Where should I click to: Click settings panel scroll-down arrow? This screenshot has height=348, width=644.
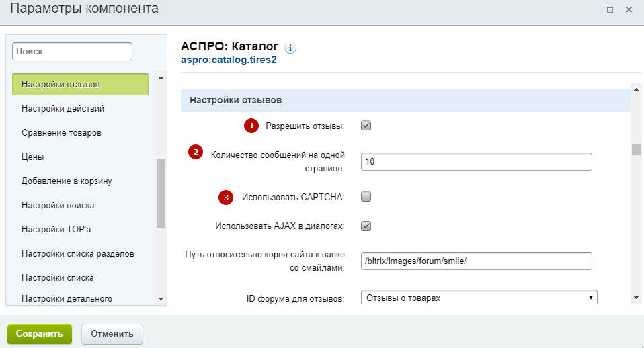point(636,298)
